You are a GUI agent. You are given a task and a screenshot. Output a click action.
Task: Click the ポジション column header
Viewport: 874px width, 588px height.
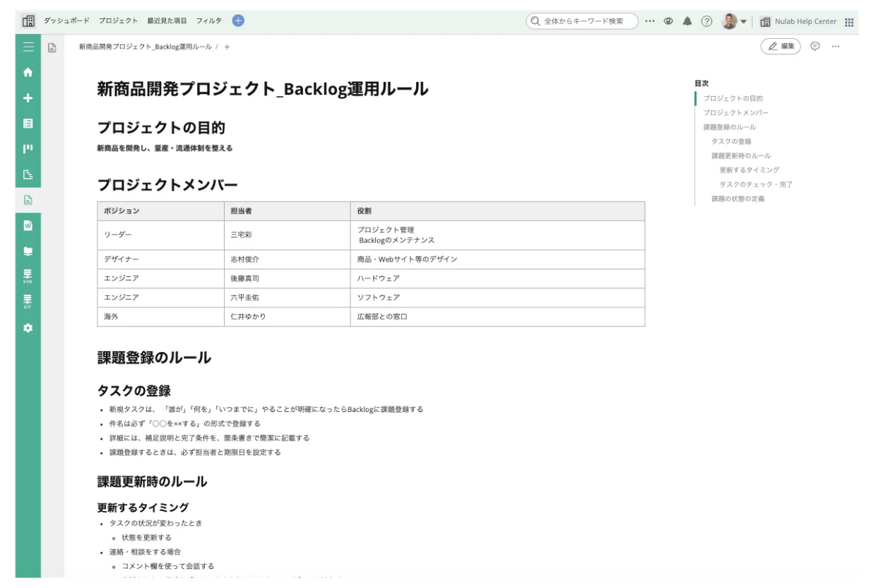(x=160, y=211)
